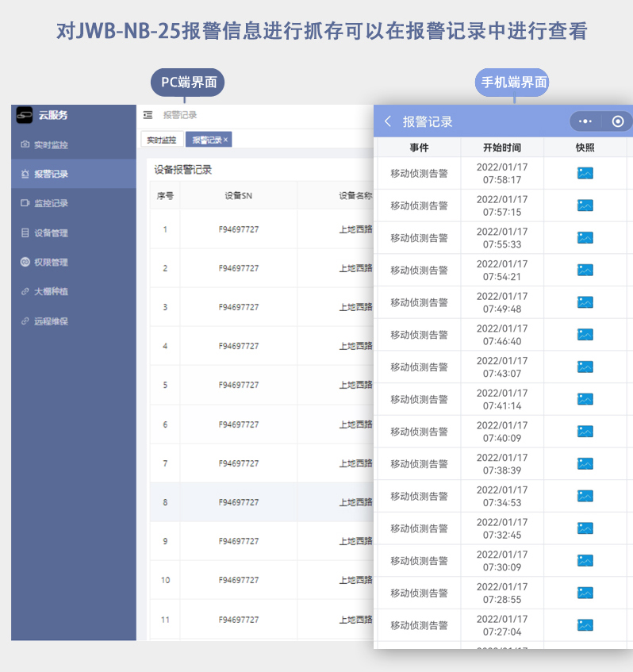Viewport: 633px width, 672px height.
Task: Click the 报警记录 breadcrumb text
Action: pyautogui.click(x=180, y=115)
